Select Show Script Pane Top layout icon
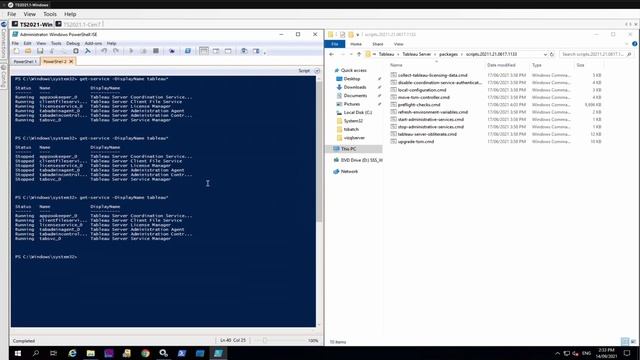Screen dimensions: 640x360 pos(204,51)
